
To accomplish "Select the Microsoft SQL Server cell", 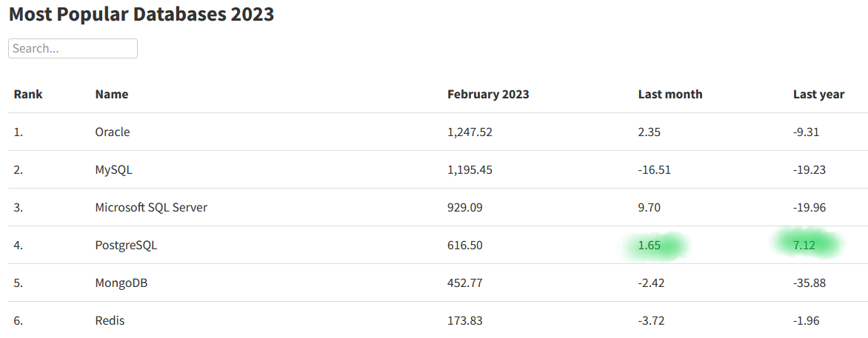I will pyautogui.click(x=151, y=207).
